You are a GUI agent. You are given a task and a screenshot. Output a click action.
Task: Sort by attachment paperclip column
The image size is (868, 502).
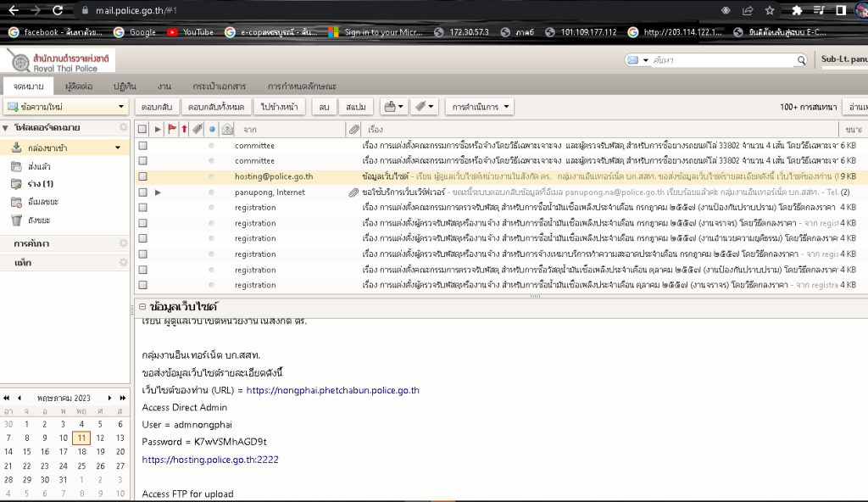[x=354, y=129]
